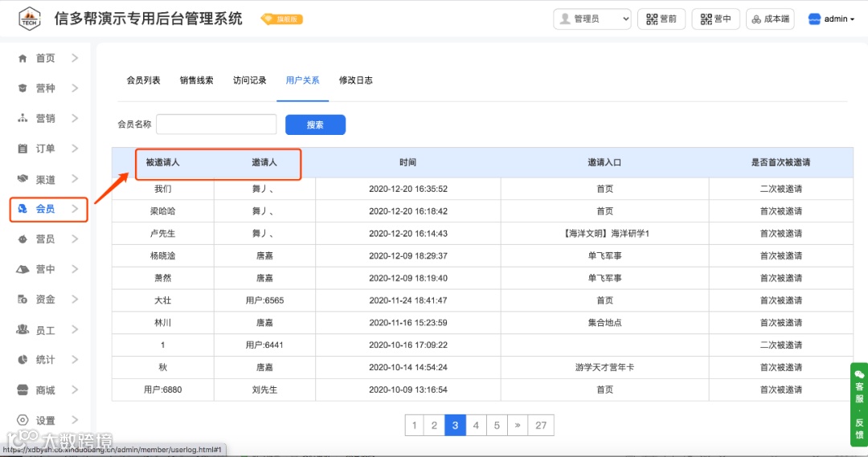Click the 会员名称 search input field
Viewport: 868px width, 457px height.
[x=216, y=124]
